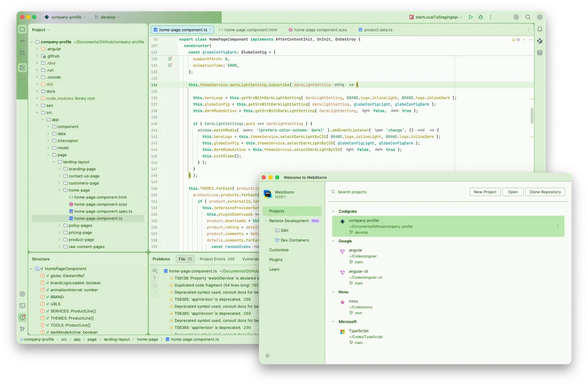Switch to home-page.component.scss editor tab
The width and height of the screenshot is (588, 386).
click(x=318, y=30)
